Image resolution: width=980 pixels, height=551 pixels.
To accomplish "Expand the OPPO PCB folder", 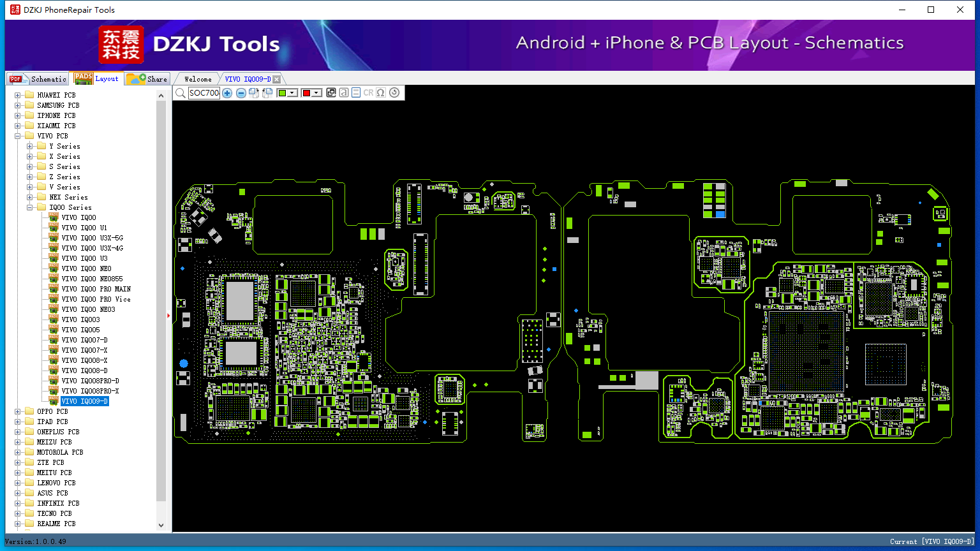I will click(x=18, y=411).
